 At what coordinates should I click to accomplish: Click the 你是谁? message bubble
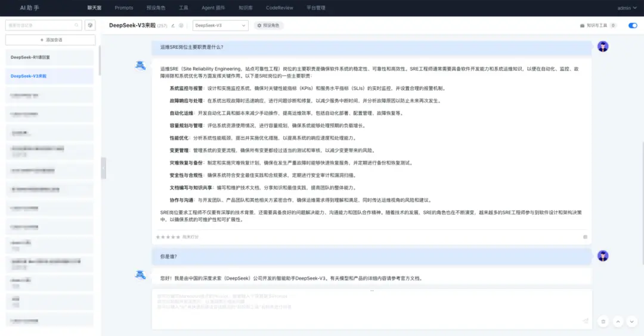coord(371,256)
